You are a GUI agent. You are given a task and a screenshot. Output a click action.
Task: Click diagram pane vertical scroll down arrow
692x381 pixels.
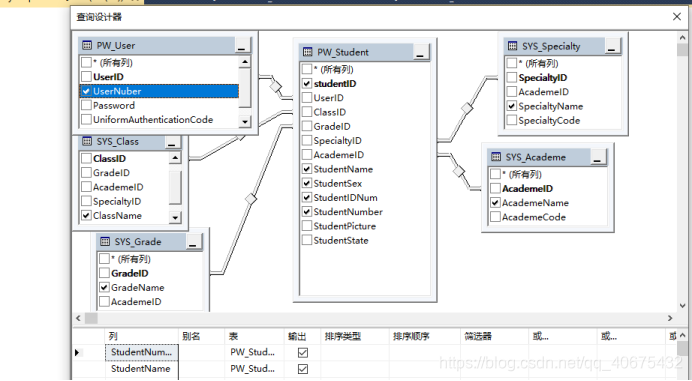683,306
